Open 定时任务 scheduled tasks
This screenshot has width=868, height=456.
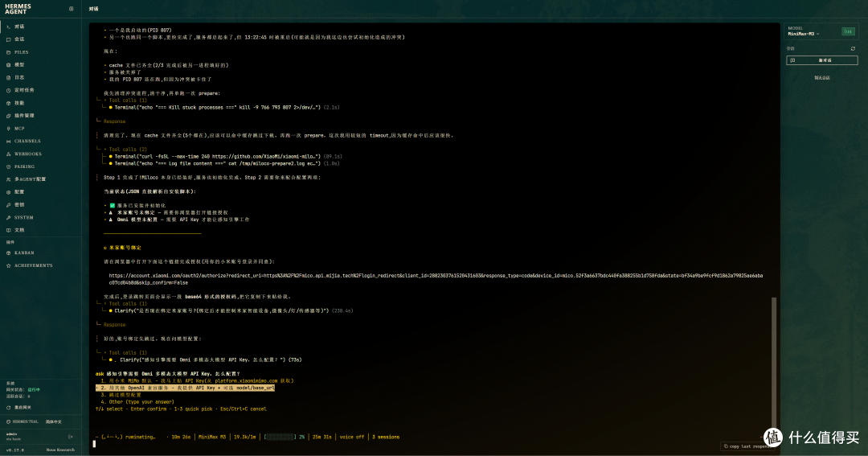pos(40,90)
